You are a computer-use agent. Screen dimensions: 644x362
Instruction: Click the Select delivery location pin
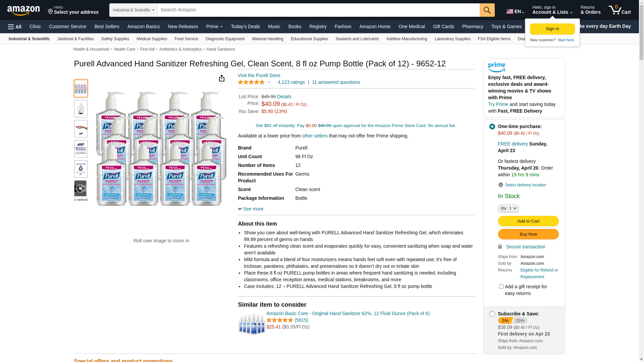point(500,185)
